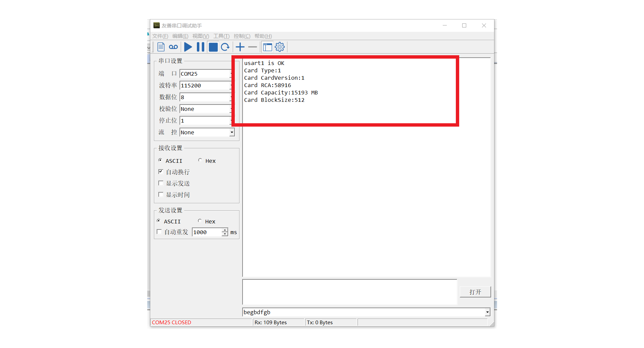644x348 pixels.
Task: Click the 打开 button
Action: (475, 292)
